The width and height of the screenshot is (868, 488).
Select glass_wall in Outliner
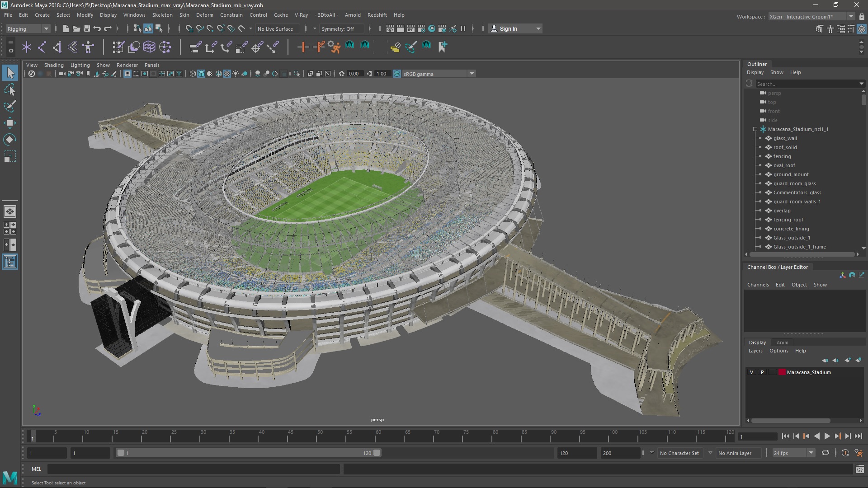tap(785, 138)
